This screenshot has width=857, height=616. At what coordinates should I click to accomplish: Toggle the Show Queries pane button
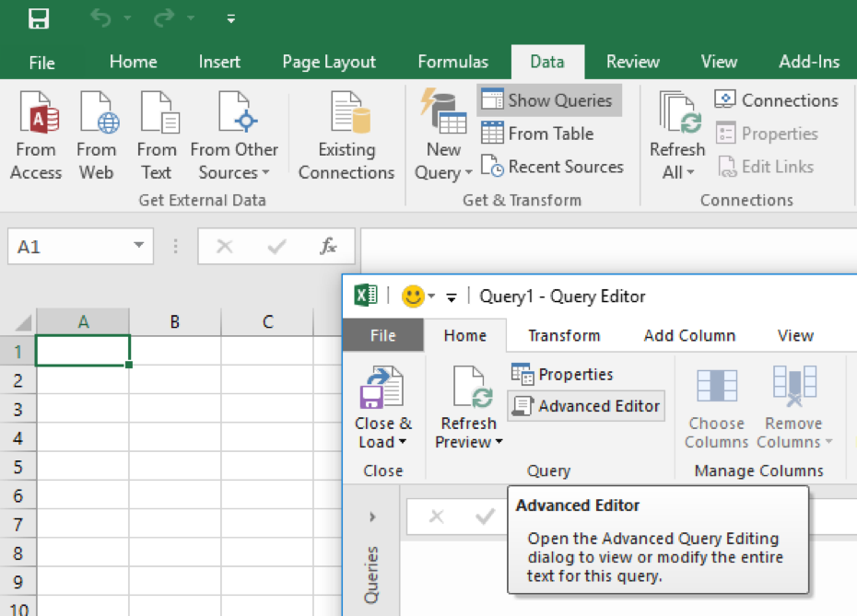(x=548, y=100)
